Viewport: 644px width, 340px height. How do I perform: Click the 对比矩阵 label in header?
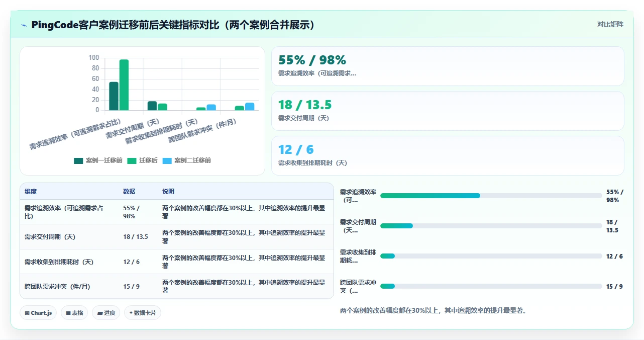click(610, 24)
